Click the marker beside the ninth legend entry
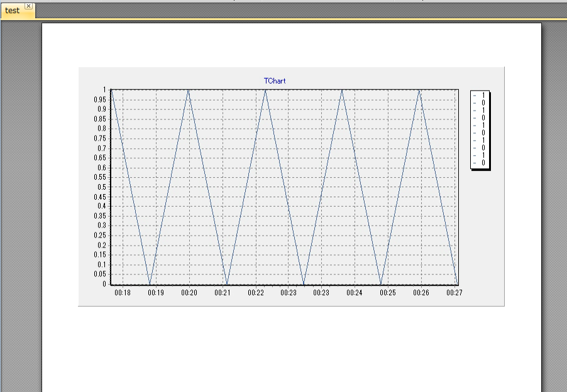Image resolution: width=567 pixels, height=392 pixels. 475,155
